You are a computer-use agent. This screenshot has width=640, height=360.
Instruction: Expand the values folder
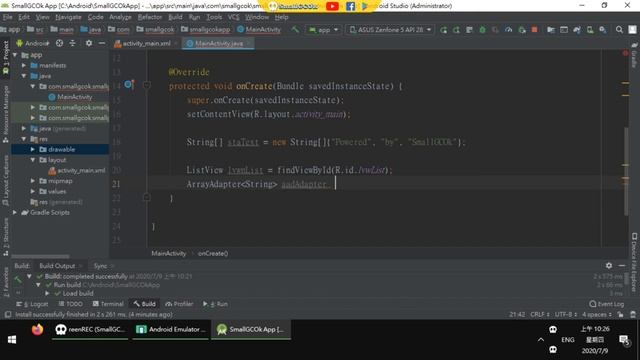pos(33,191)
